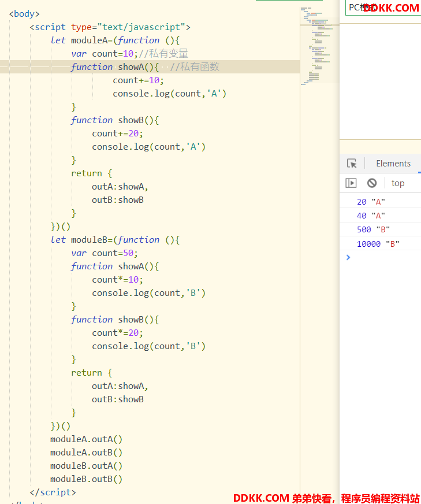421x504 pixels.
Task: Click the var count=50; line
Action: click(x=105, y=253)
